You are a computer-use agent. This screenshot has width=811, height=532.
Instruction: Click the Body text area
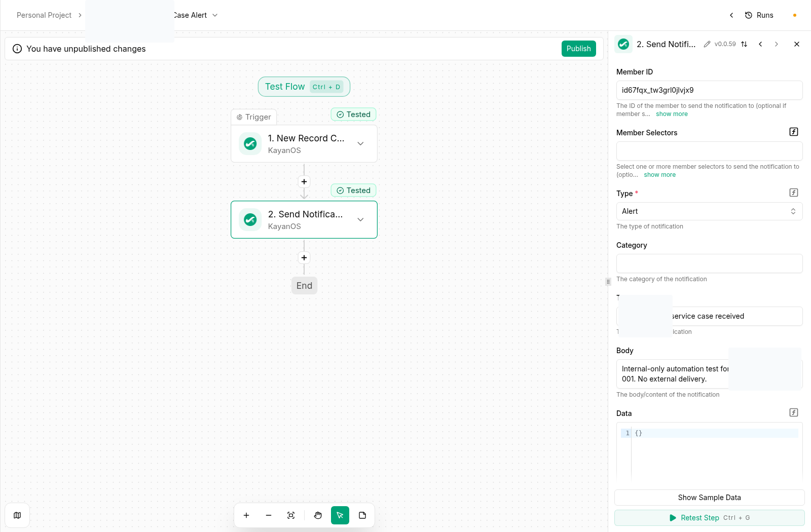click(710, 374)
